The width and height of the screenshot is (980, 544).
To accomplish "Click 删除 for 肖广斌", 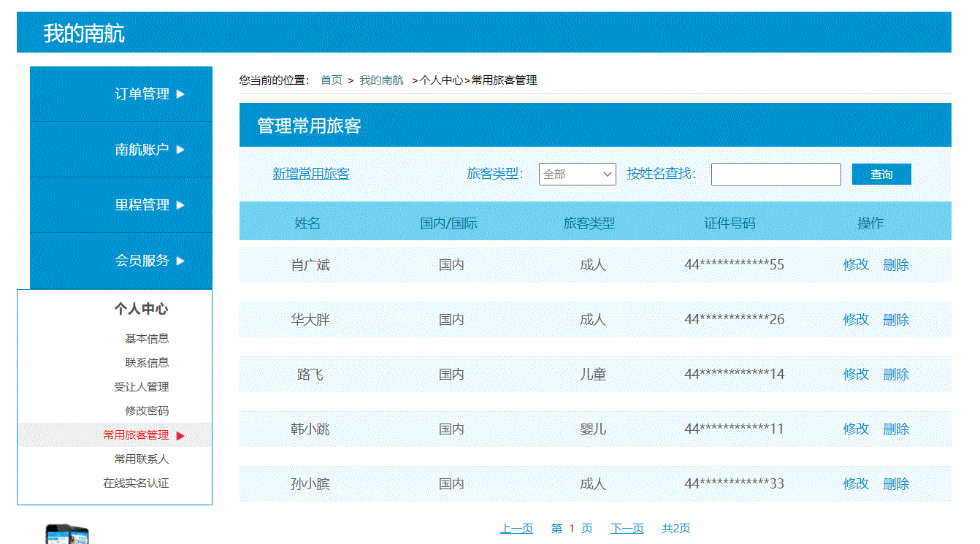I will tap(896, 265).
